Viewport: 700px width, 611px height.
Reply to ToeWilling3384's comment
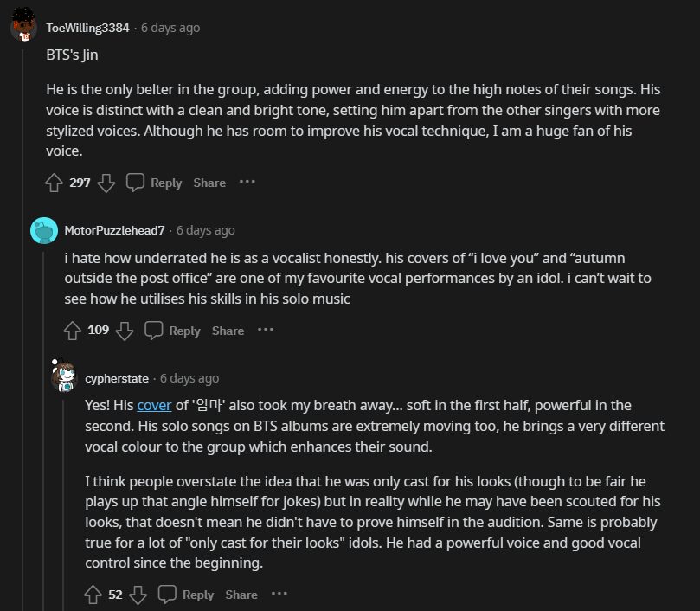pos(154,183)
